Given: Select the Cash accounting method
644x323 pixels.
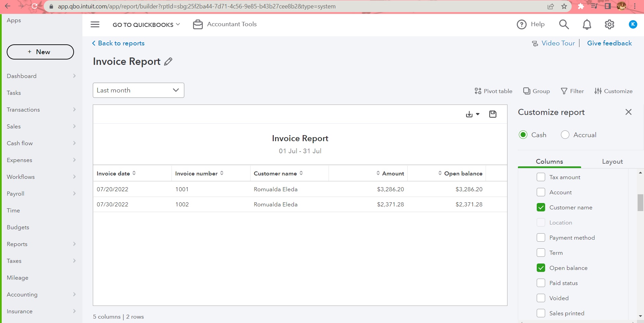Looking at the screenshot, I should click(x=523, y=135).
